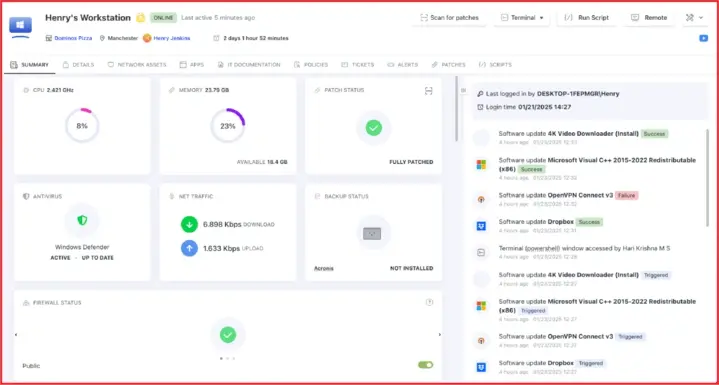Click the terminal icon on the powershell access entry
The image size is (719, 385).
click(481, 252)
